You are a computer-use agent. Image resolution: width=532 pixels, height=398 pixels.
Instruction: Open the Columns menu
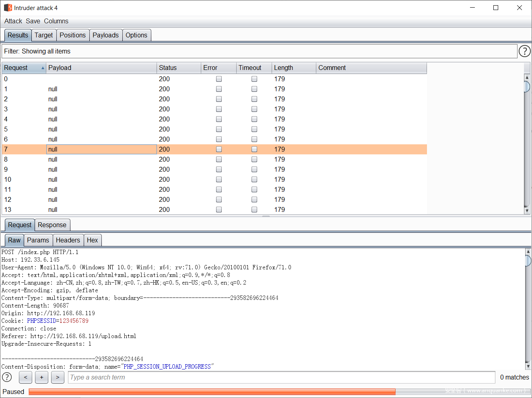pos(56,21)
